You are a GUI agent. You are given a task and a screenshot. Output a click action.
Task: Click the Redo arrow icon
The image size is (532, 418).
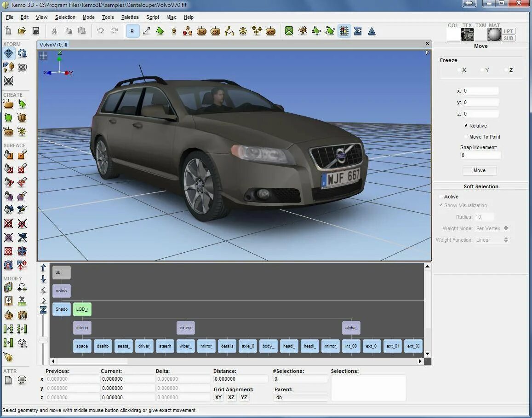pos(114,31)
